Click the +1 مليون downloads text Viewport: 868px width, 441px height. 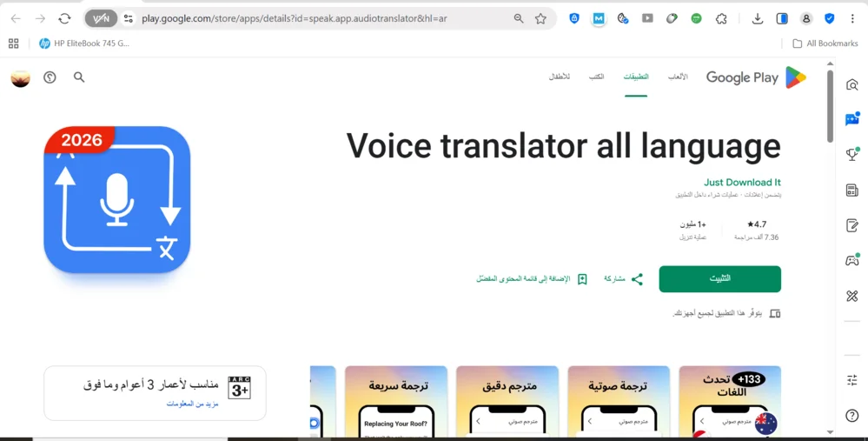pos(693,224)
